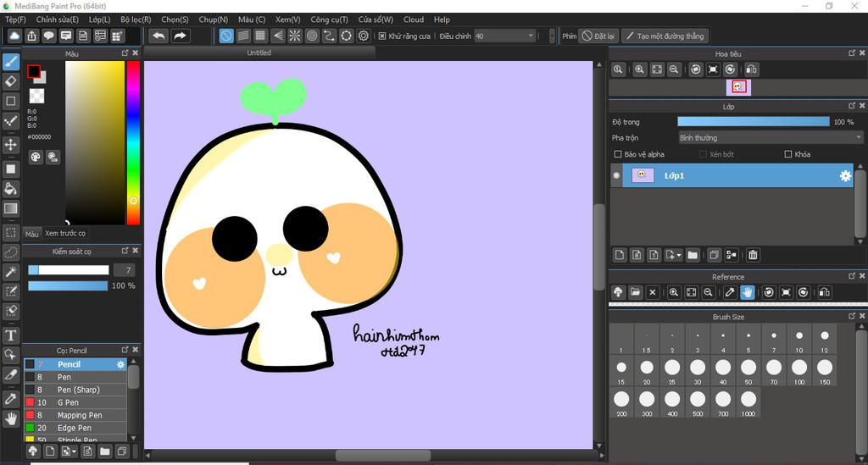The width and height of the screenshot is (868, 465).
Task: Open the Chỉnh sửa(E) menu
Action: click(58, 19)
